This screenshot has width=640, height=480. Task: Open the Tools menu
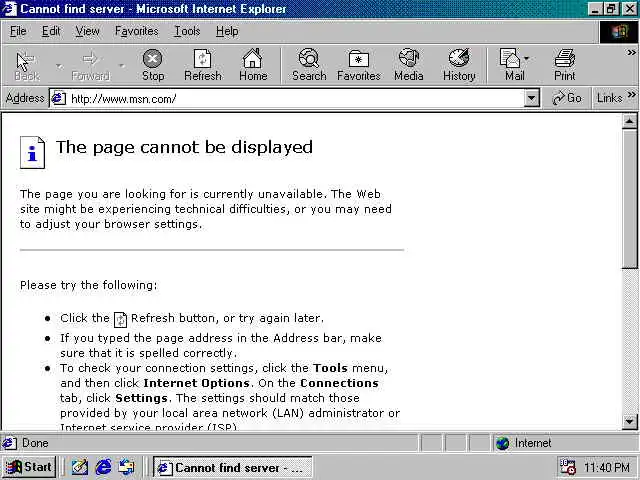[187, 31]
